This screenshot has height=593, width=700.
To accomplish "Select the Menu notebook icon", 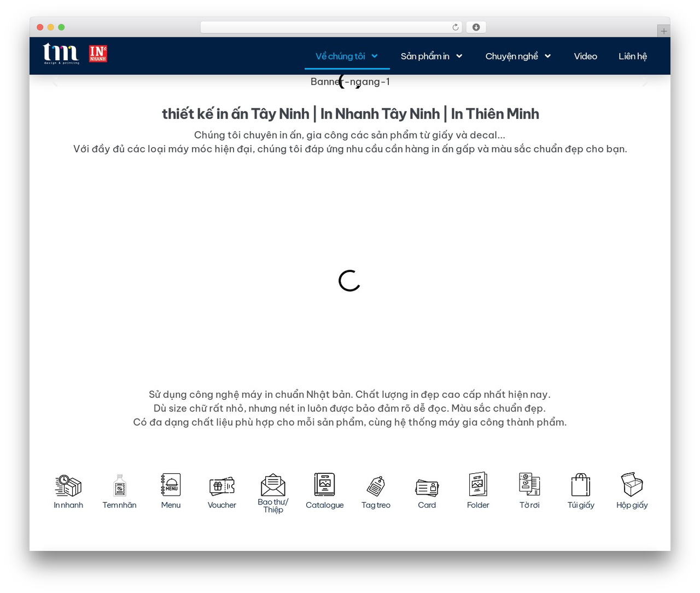I will pos(171,485).
